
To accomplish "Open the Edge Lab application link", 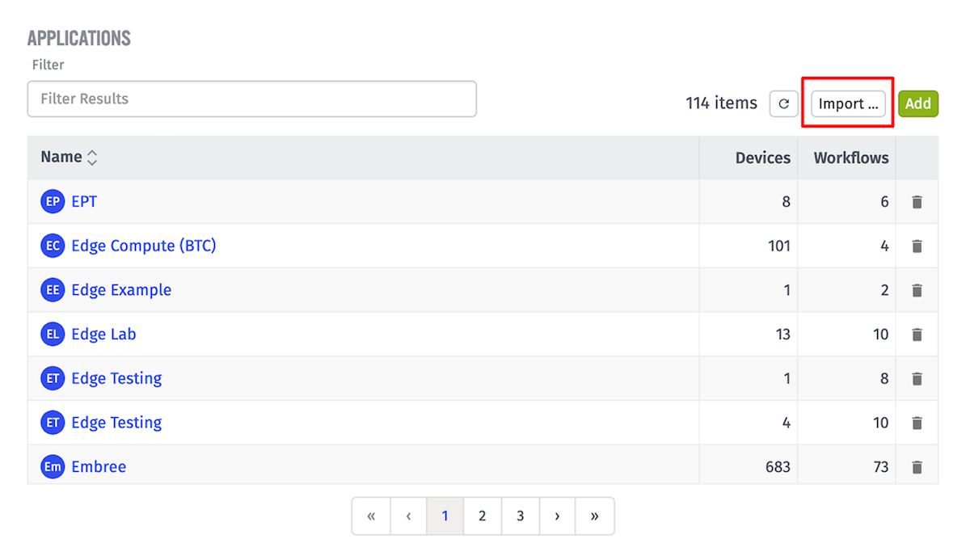I will pos(103,334).
